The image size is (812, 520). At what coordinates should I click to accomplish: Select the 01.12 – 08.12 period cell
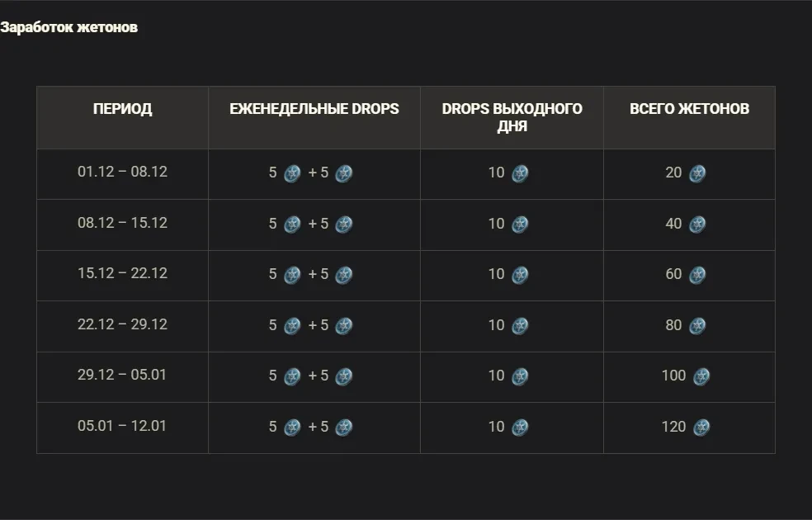coord(122,173)
